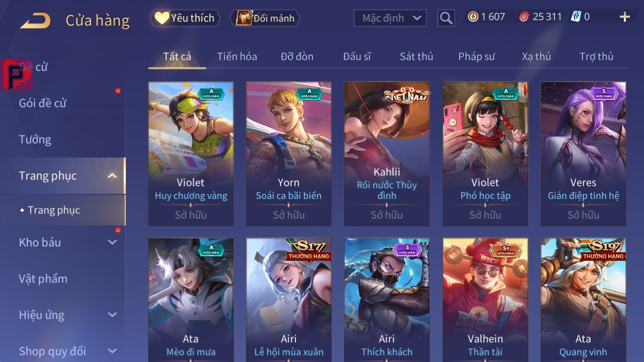Tap the blue voucher currency icon

pyautogui.click(x=576, y=17)
